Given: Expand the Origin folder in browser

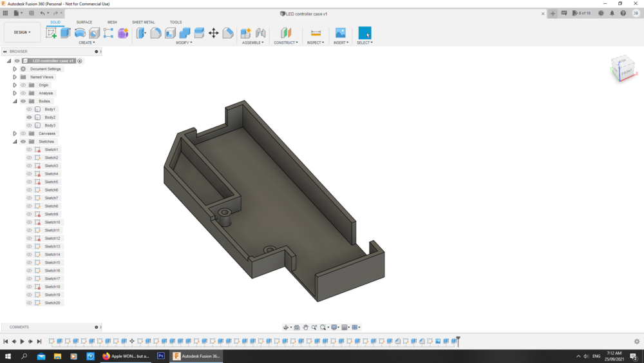Looking at the screenshot, I should [15, 85].
